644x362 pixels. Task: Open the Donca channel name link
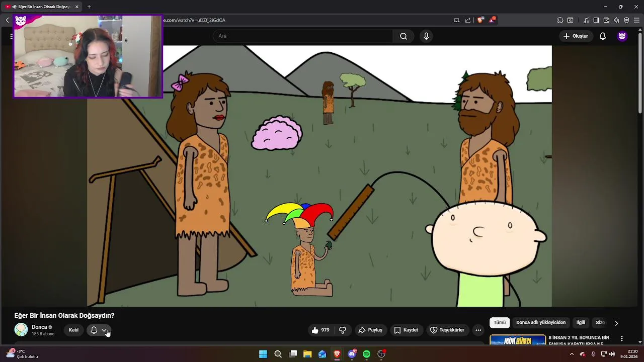pos(39,327)
